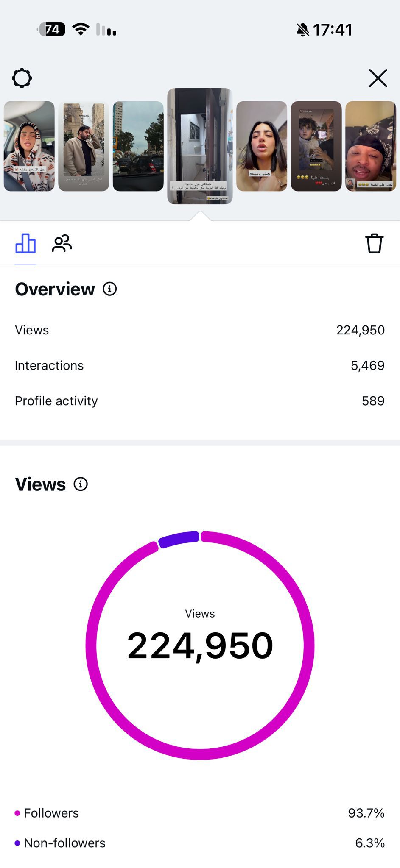The height and width of the screenshot is (868, 400).
Task: Tap the Non-followers legend label
Action: (64, 843)
